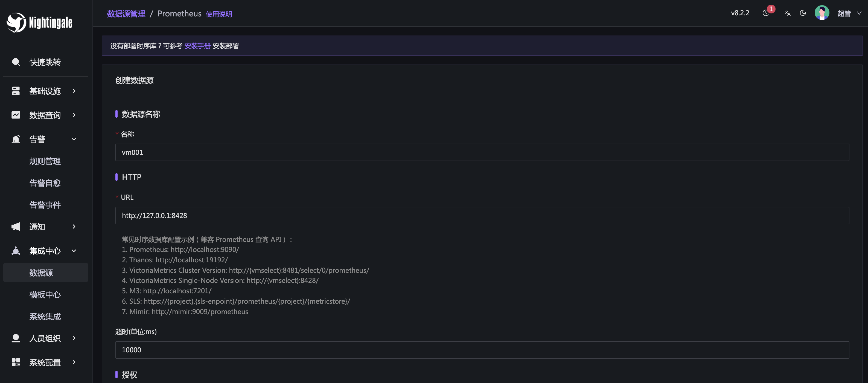Click the 数据源管理 breadcrumb link
868x383 pixels.
pos(126,13)
